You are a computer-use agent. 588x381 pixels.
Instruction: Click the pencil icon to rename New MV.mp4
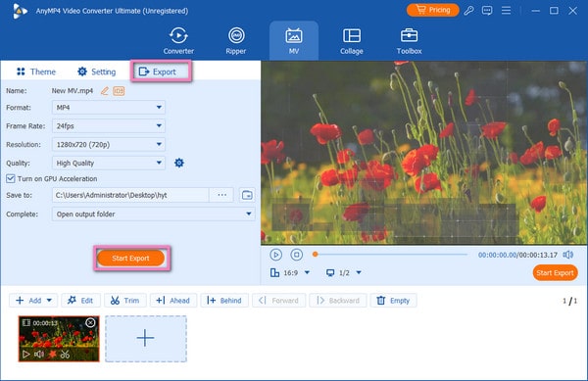(105, 91)
